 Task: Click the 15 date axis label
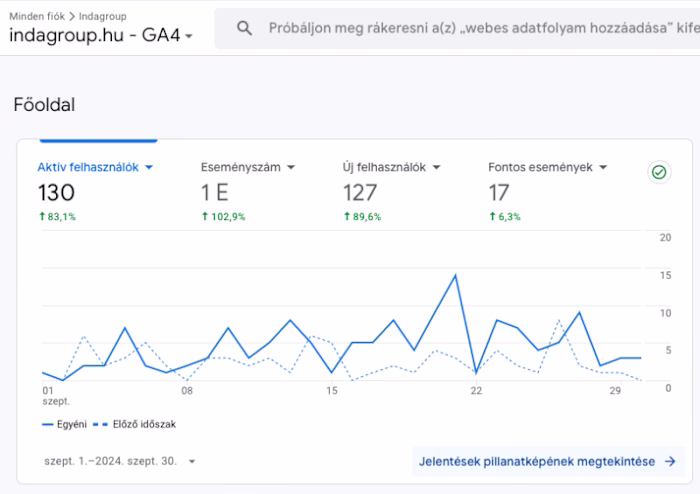coord(332,391)
